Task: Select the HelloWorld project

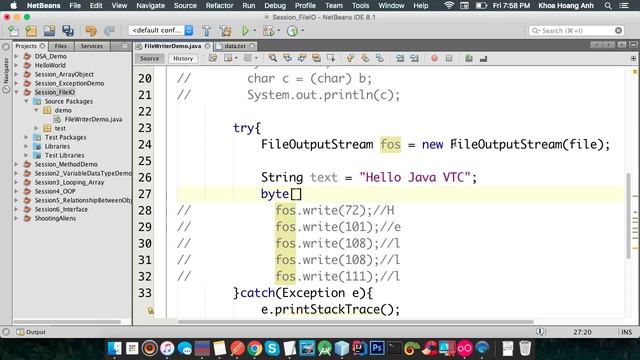Action: pyautogui.click(x=50, y=65)
